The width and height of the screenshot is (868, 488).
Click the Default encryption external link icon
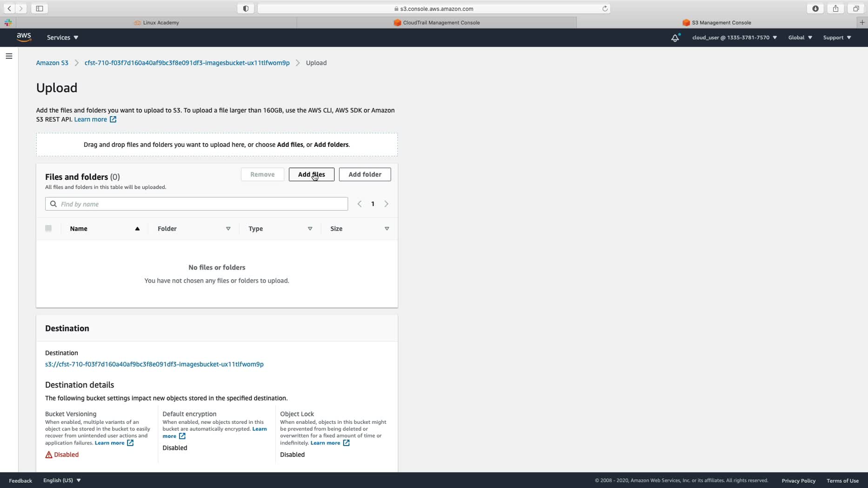182,436
